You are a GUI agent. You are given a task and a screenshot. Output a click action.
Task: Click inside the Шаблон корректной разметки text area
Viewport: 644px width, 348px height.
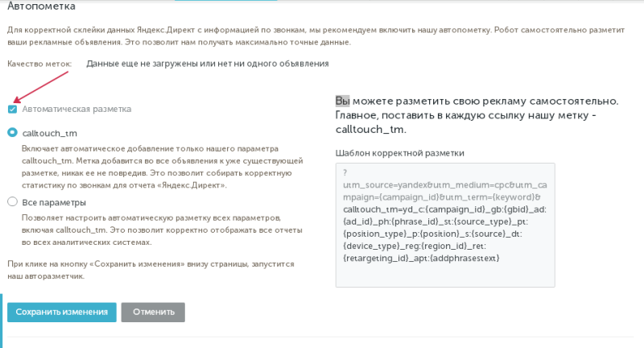(445, 225)
